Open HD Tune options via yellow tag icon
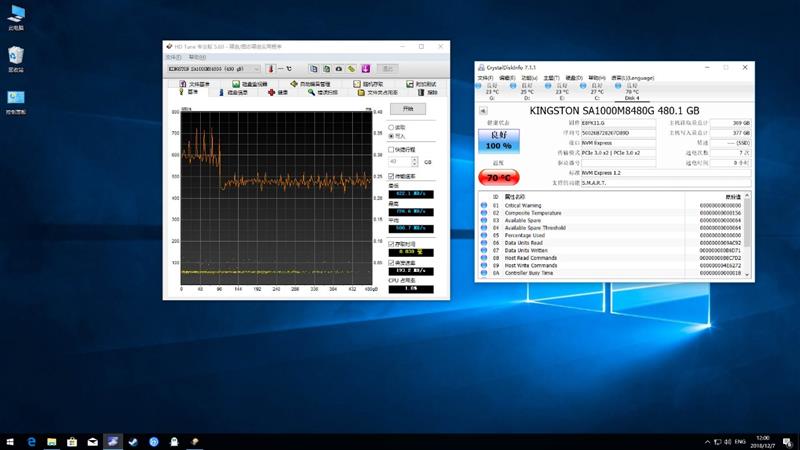Viewport: 800px width, 450px height. (x=352, y=69)
